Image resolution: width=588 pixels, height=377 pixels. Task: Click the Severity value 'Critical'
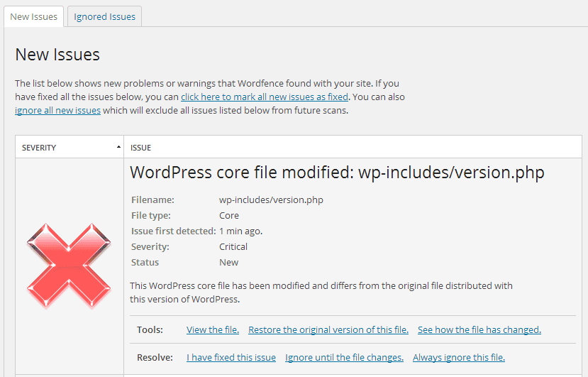point(233,246)
